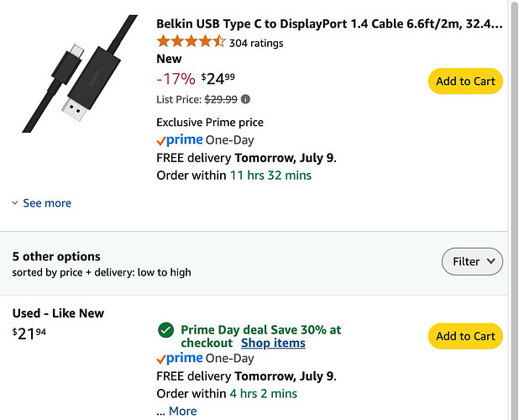519x420 pixels.
Task: Click the Prime logo on Used offer
Action: [x=180, y=359]
